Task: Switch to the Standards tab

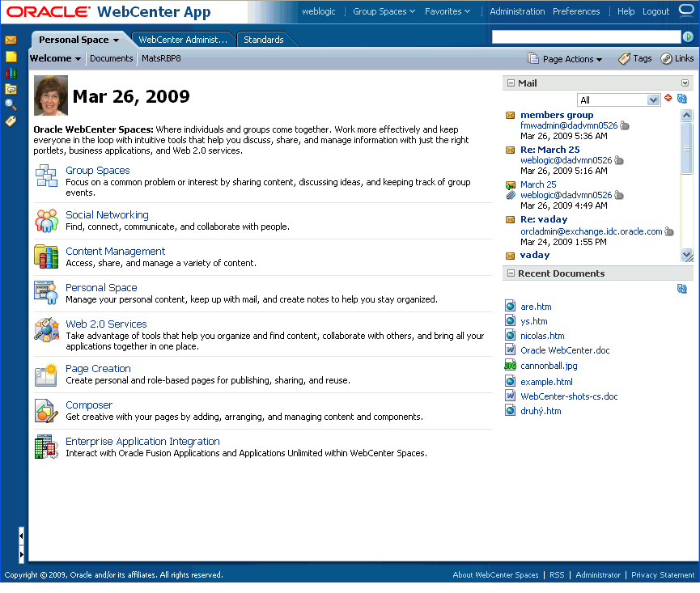Action: (263, 40)
